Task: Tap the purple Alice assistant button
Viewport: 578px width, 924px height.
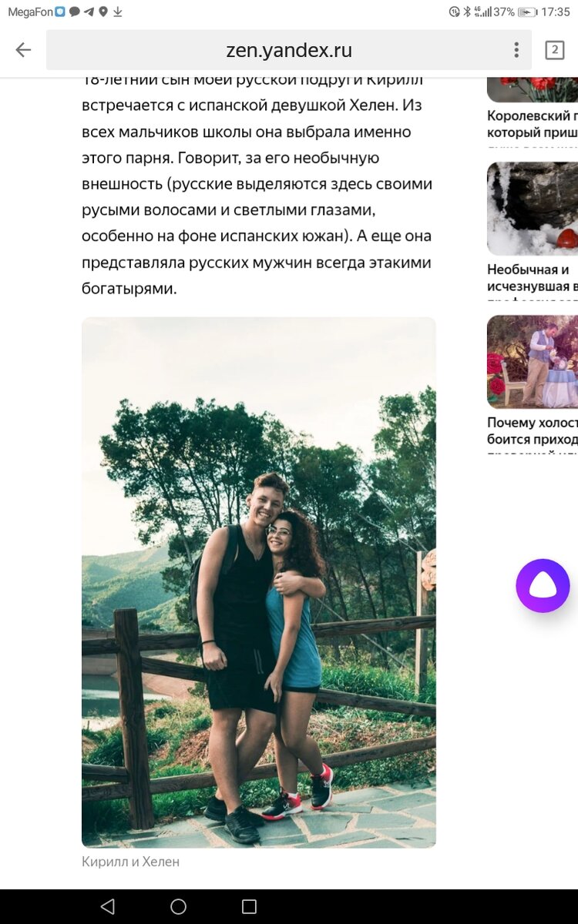Action: click(x=543, y=586)
